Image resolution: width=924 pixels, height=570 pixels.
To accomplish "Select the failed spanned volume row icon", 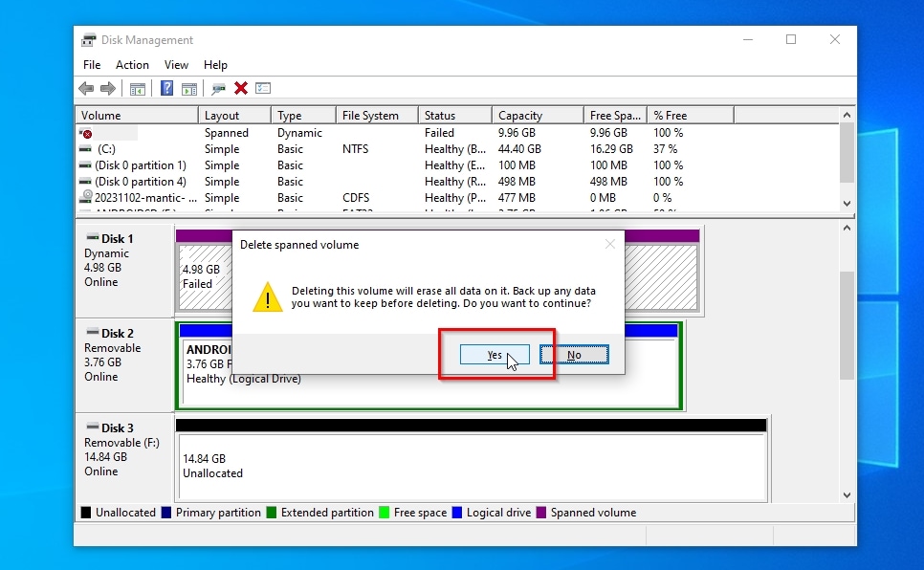I will pos(86,134).
